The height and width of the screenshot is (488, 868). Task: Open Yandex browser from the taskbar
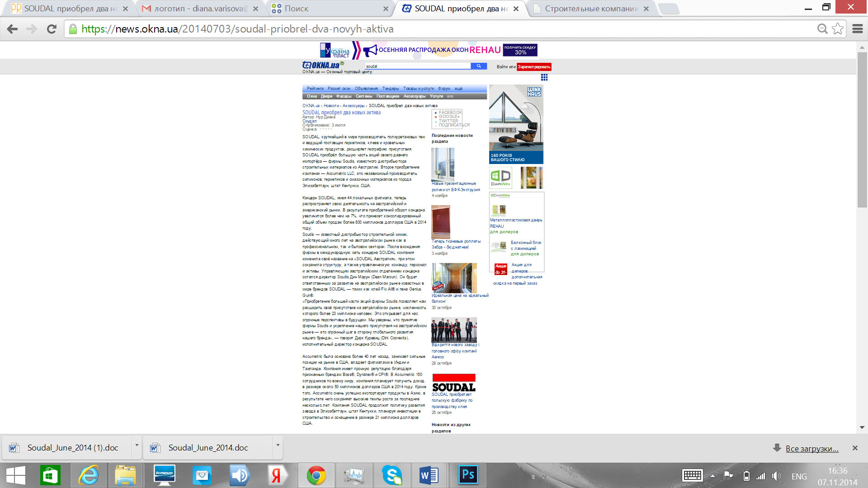[x=277, y=475]
